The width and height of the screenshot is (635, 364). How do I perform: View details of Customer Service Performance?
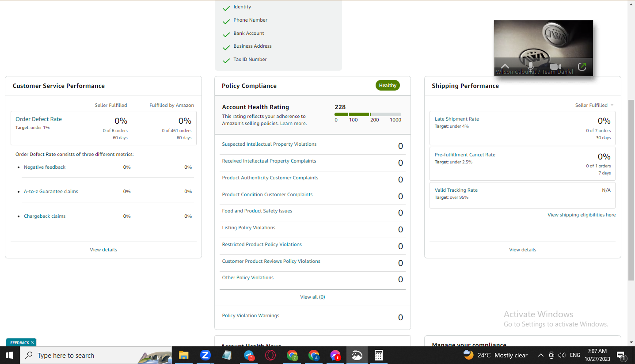click(x=103, y=250)
